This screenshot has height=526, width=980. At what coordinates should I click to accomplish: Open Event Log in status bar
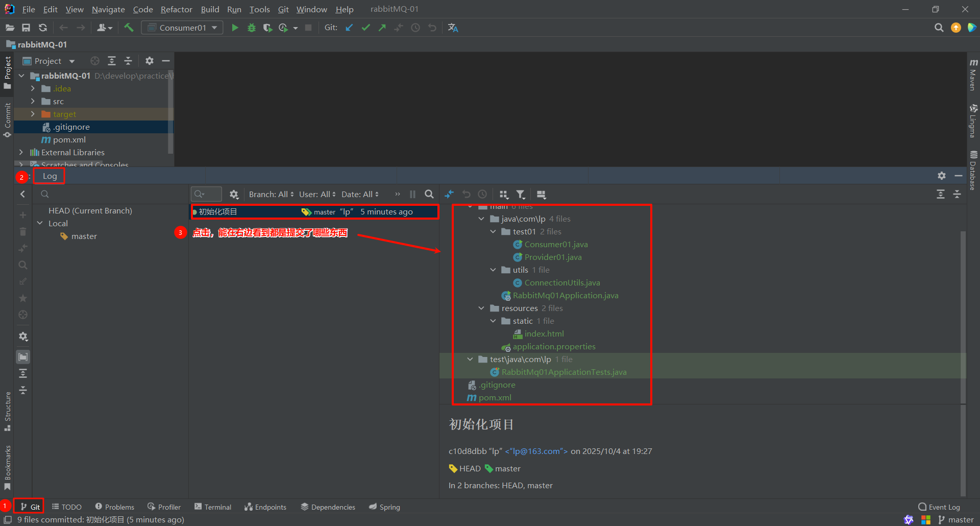(x=939, y=507)
